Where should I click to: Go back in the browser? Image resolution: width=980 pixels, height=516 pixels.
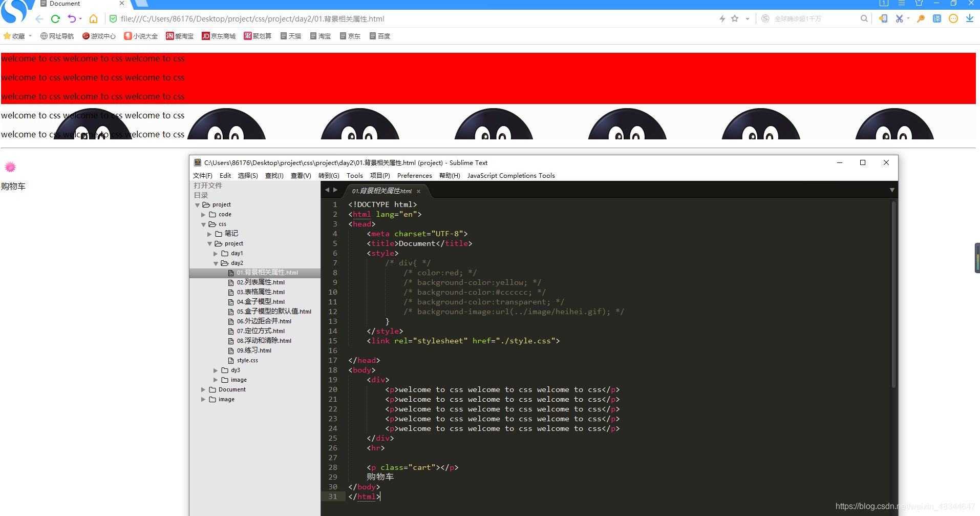tap(39, 19)
